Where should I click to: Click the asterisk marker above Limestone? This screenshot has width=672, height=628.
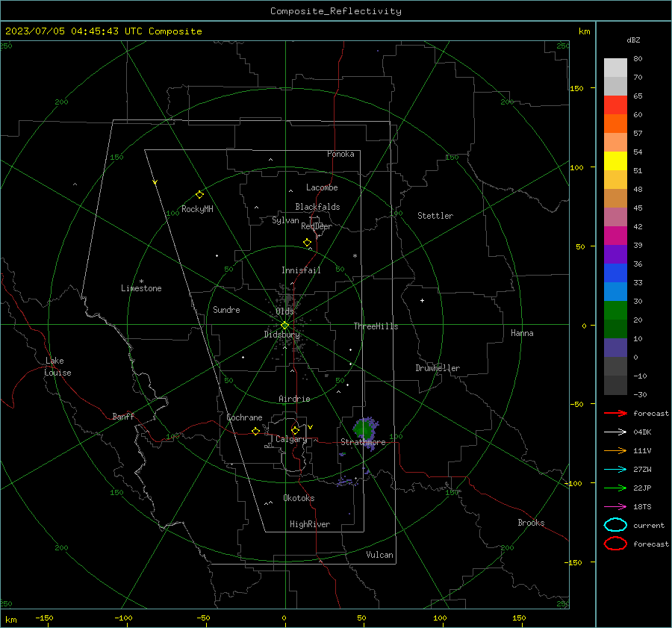(141, 282)
